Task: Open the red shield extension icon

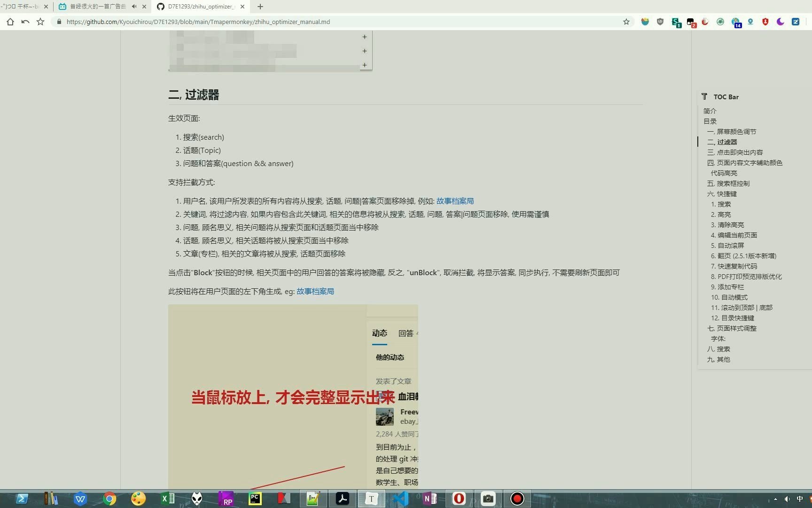Action: click(765, 22)
